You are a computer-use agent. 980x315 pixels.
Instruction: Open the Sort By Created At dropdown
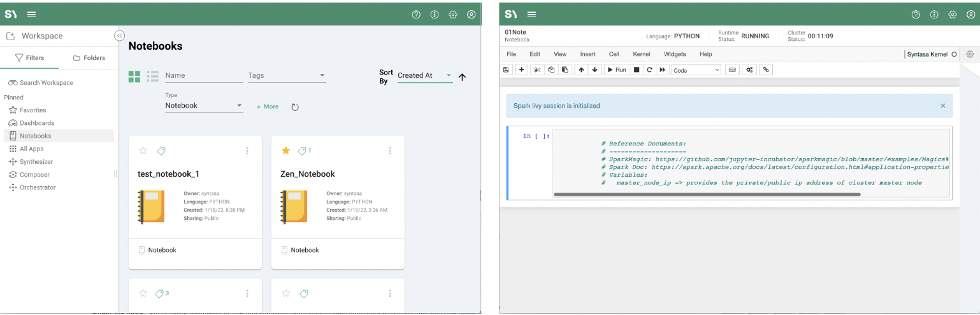click(424, 75)
